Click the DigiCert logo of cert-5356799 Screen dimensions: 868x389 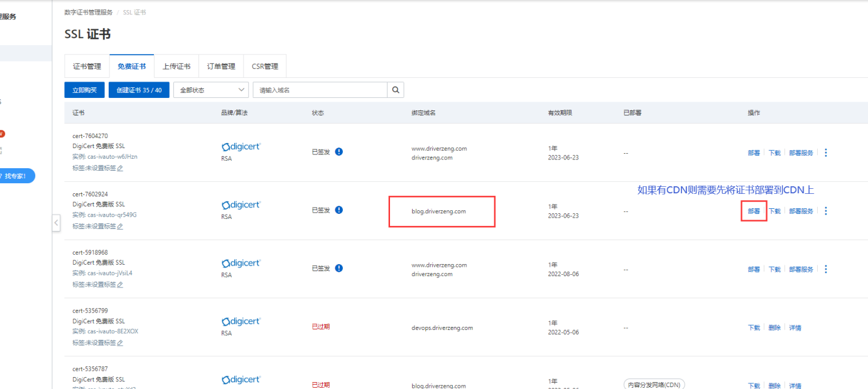pos(241,322)
